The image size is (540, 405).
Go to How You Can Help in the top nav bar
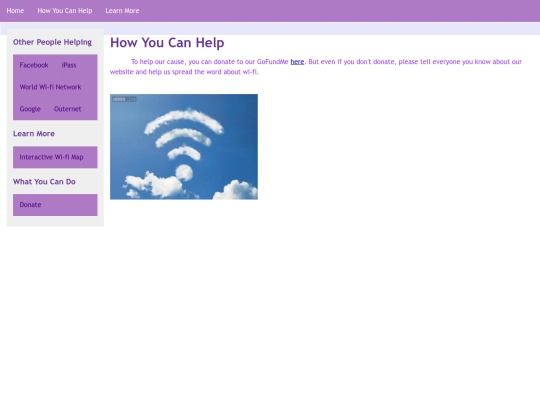(65, 11)
